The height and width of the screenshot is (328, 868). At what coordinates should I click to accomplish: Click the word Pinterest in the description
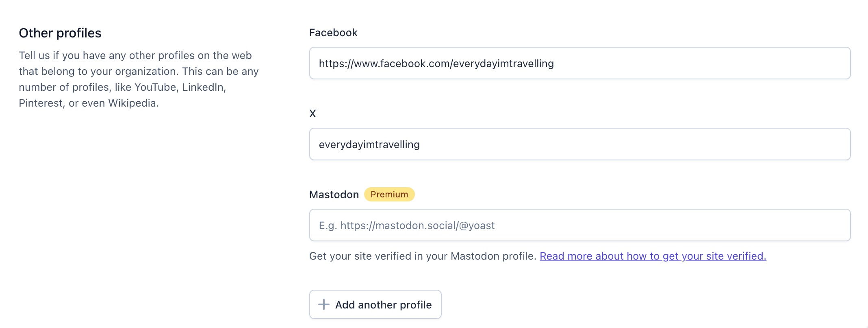[x=41, y=103]
